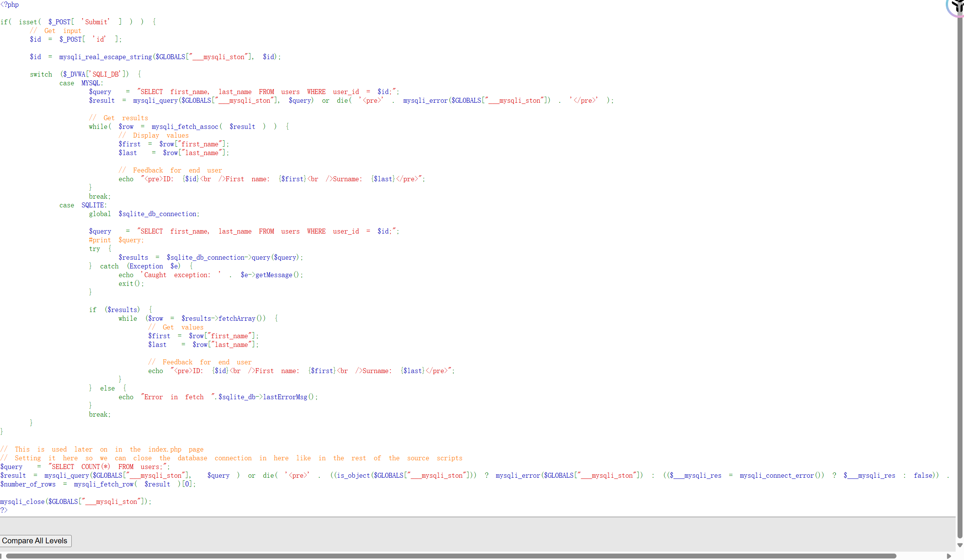Click the horizontal scrollbar left arrow
This screenshot has height=560, width=964.
1,556
